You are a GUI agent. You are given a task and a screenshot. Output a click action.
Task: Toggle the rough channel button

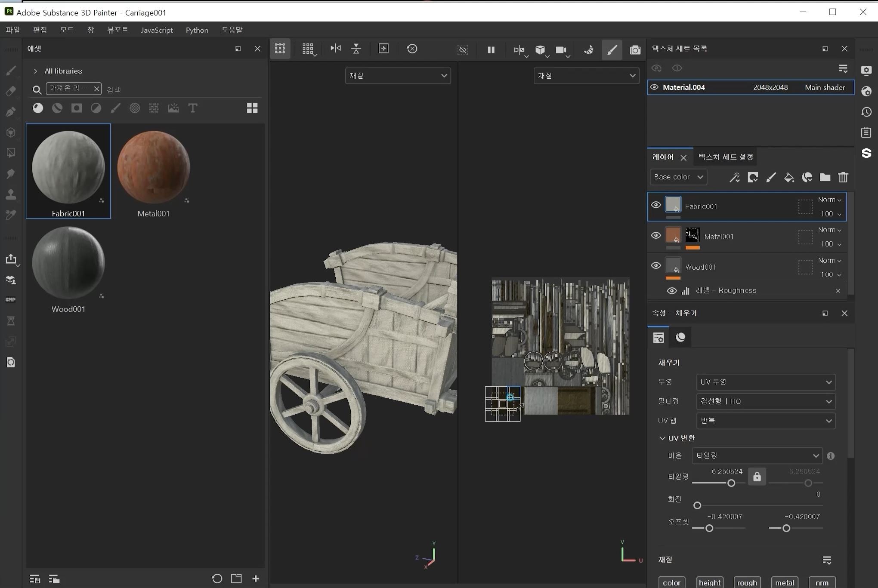pyautogui.click(x=747, y=582)
